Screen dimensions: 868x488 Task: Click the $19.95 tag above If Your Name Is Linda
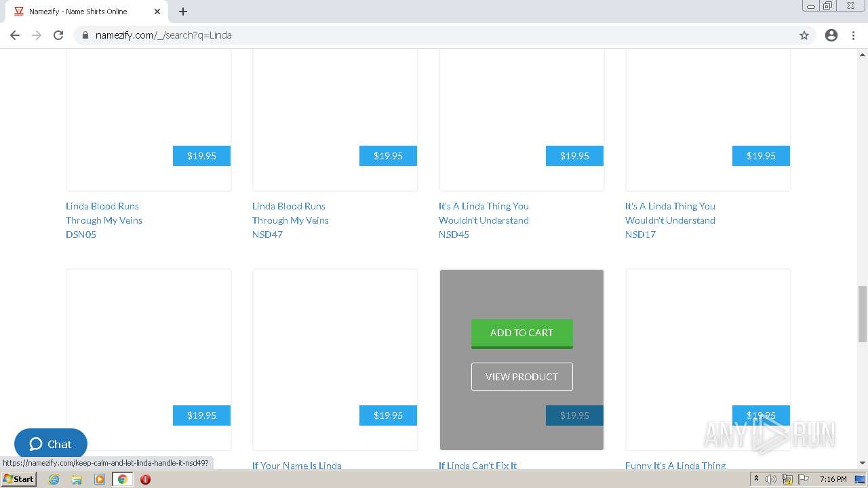point(388,415)
